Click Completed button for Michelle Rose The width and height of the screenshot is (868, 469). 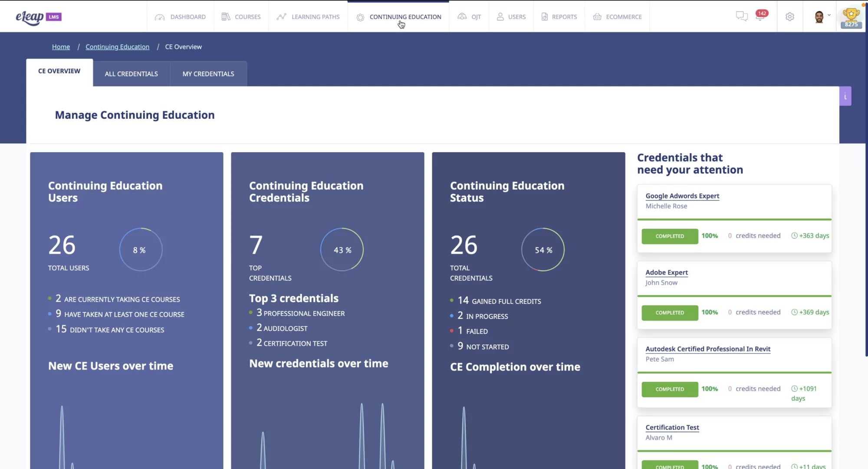point(670,236)
